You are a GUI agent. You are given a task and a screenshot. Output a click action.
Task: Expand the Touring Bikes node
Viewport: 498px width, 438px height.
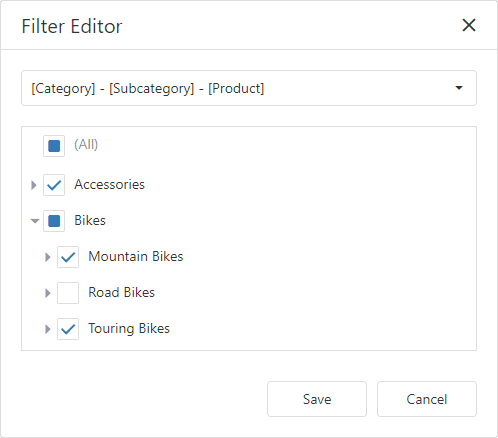[48, 329]
